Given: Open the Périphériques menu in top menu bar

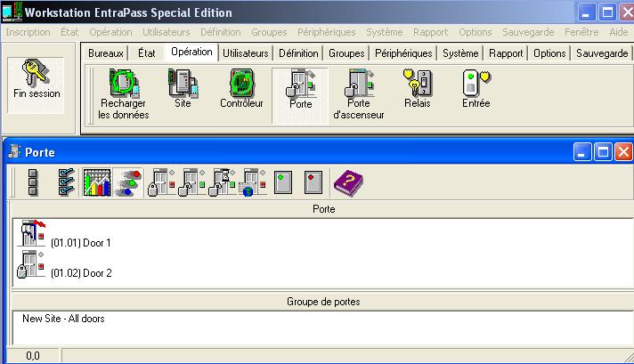Looking at the screenshot, I should (x=327, y=32).
